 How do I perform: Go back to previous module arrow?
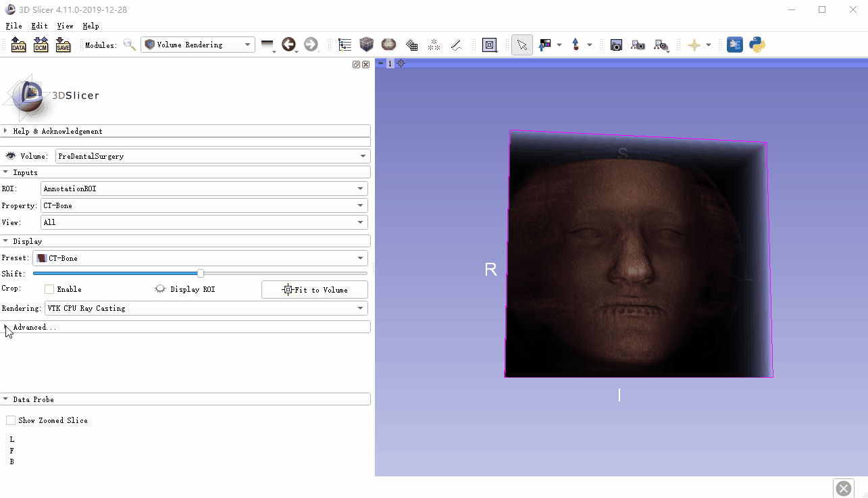pos(288,45)
